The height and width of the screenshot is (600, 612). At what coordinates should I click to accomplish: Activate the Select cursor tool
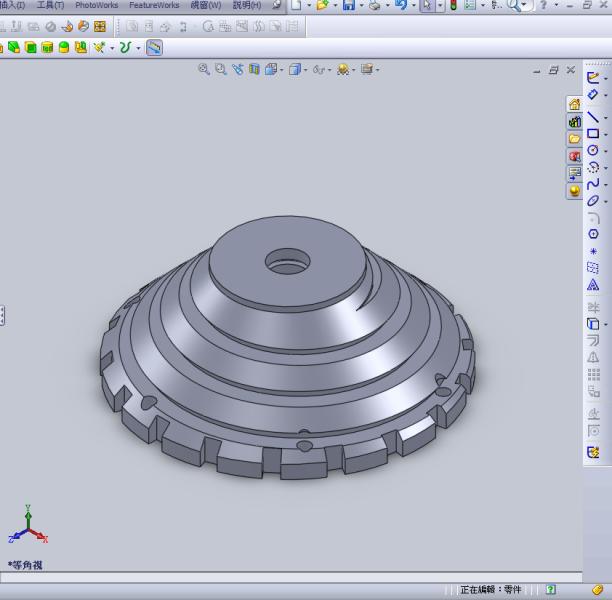click(427, 5)
